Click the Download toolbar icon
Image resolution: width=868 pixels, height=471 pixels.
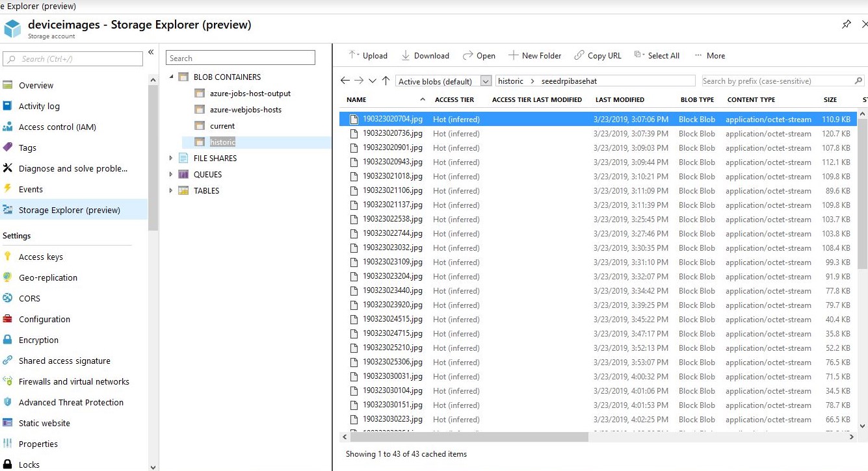point(406,55)
